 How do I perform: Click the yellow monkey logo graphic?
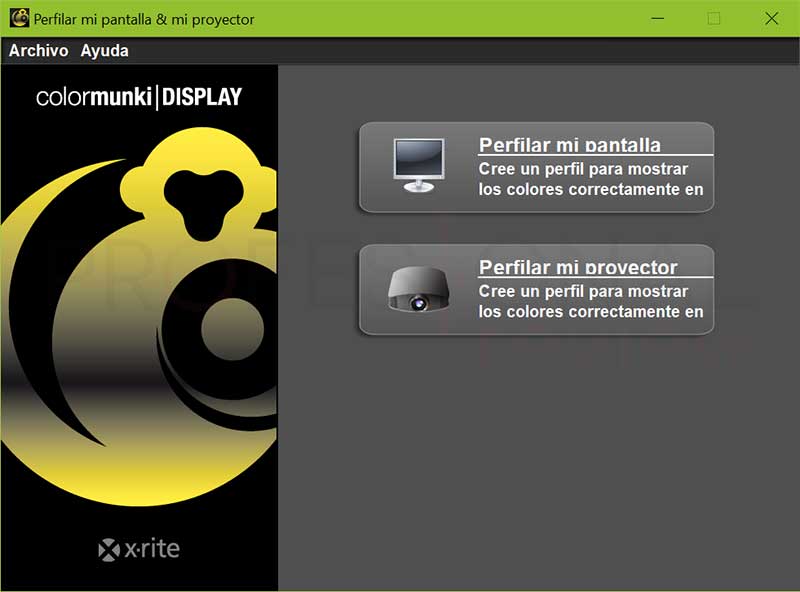[139, 316]
